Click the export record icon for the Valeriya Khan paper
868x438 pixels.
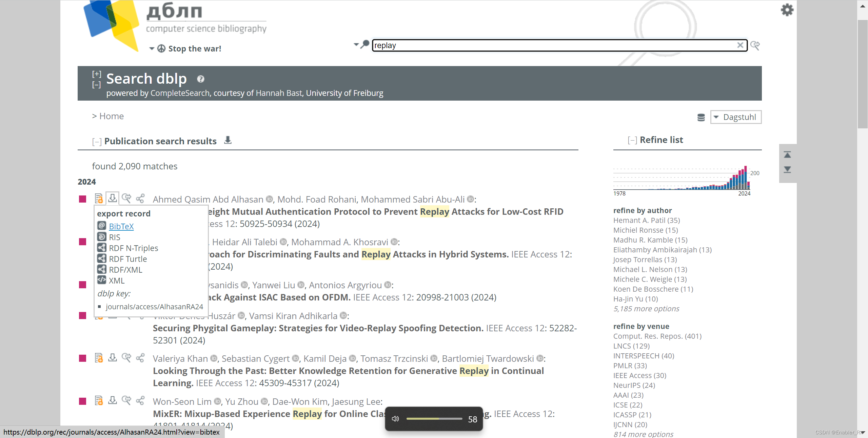(x=113, y=358)
